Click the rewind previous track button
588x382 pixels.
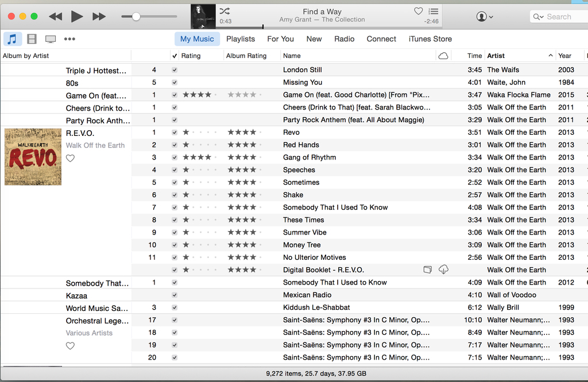point(56,17)
